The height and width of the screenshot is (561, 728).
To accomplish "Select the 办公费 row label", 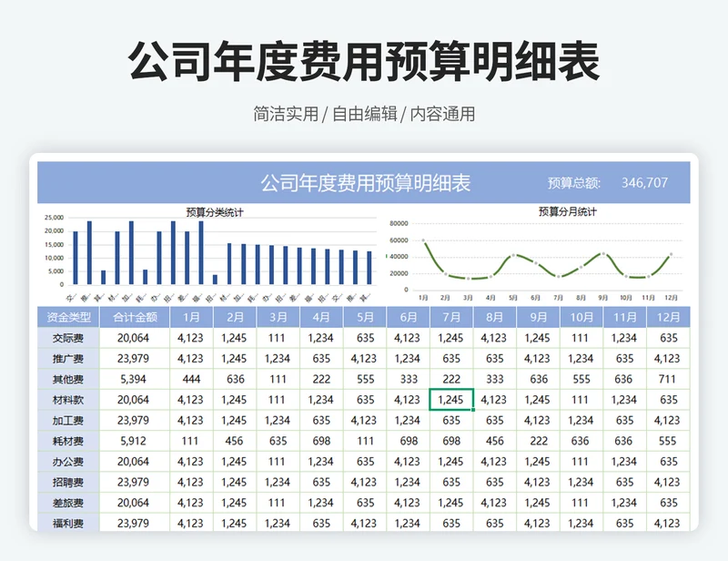I will pyautogui.click(x=68, y=462).
